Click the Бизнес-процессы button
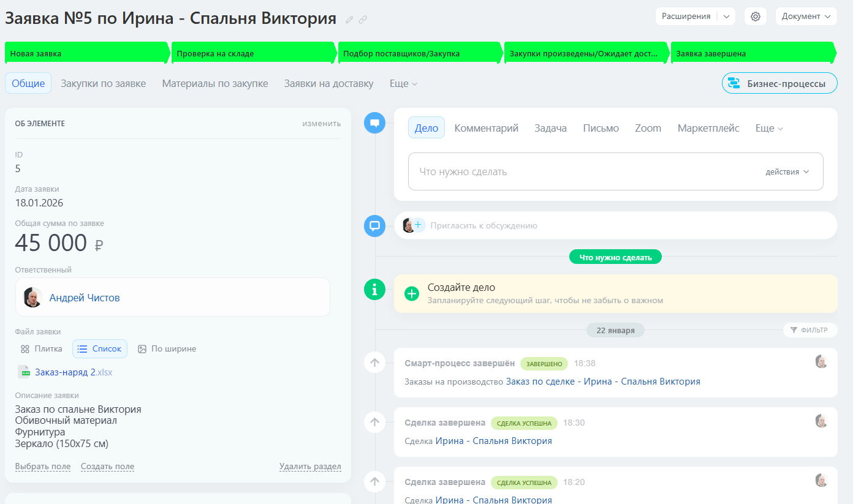Screen dimensions: 853x504 (x=779, y=83)
